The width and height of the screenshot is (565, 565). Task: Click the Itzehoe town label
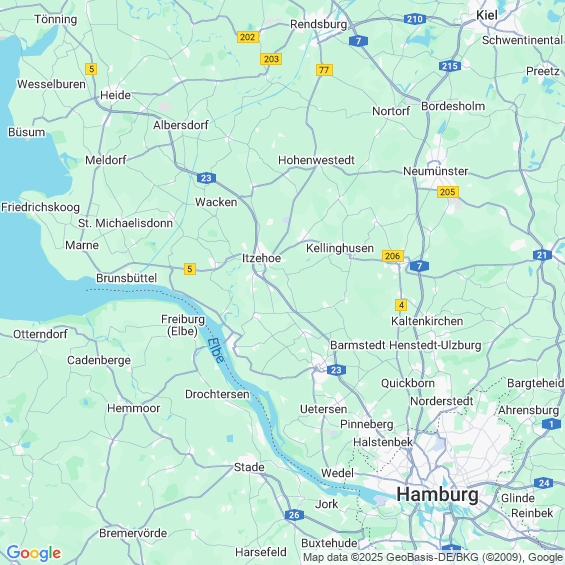[x=261, y=258]
